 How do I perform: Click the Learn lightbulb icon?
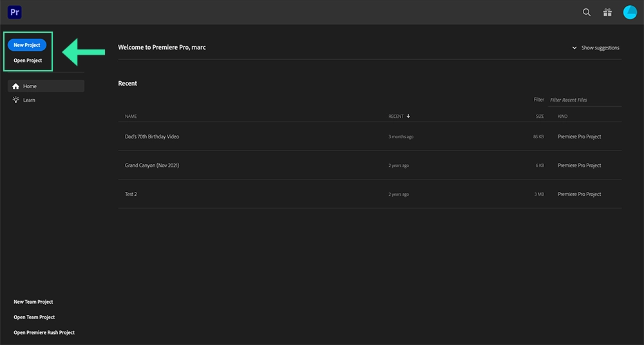pyautogui.click(x=15, y=100)
